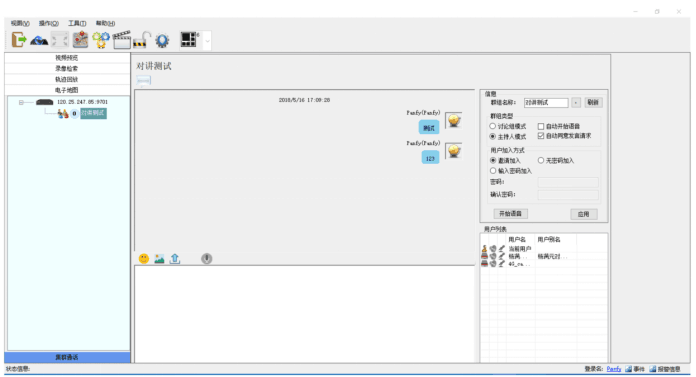Open the 工具(T) menu
Viewport: 696px width, 377px height.
[x=77, y=23]
